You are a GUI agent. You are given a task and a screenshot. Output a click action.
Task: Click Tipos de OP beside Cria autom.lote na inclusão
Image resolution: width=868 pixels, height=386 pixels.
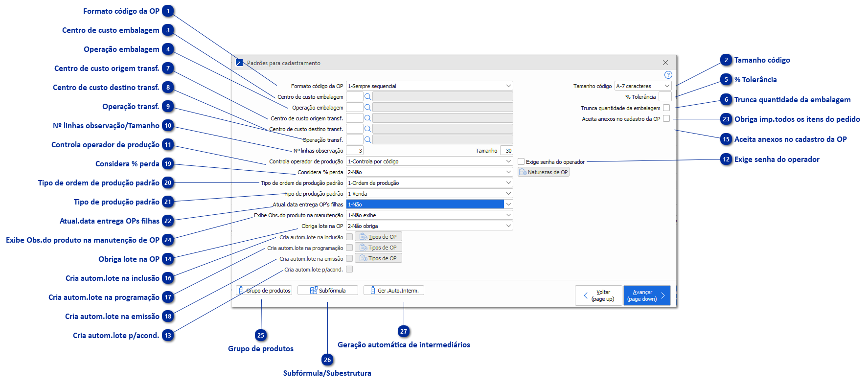(378, 237)
